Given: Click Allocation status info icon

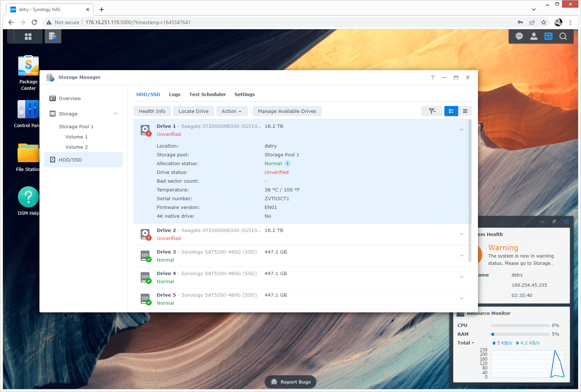Looking at the screenshot, I should tap(288, 163).
